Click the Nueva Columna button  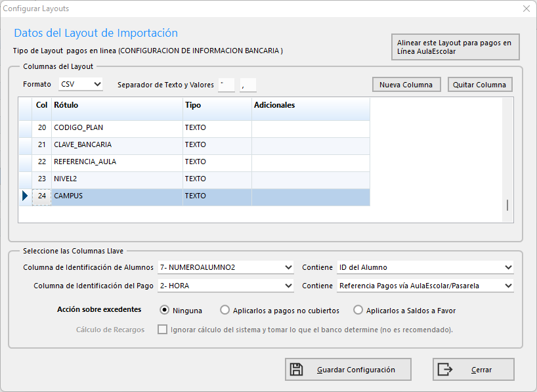click(406, 85)
